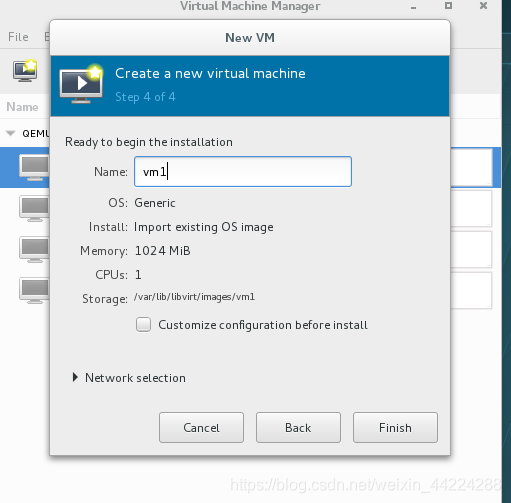Screen dimensions: 511x503
Task: Click the create new VM toolbar icon
Action: click(25, 71)
